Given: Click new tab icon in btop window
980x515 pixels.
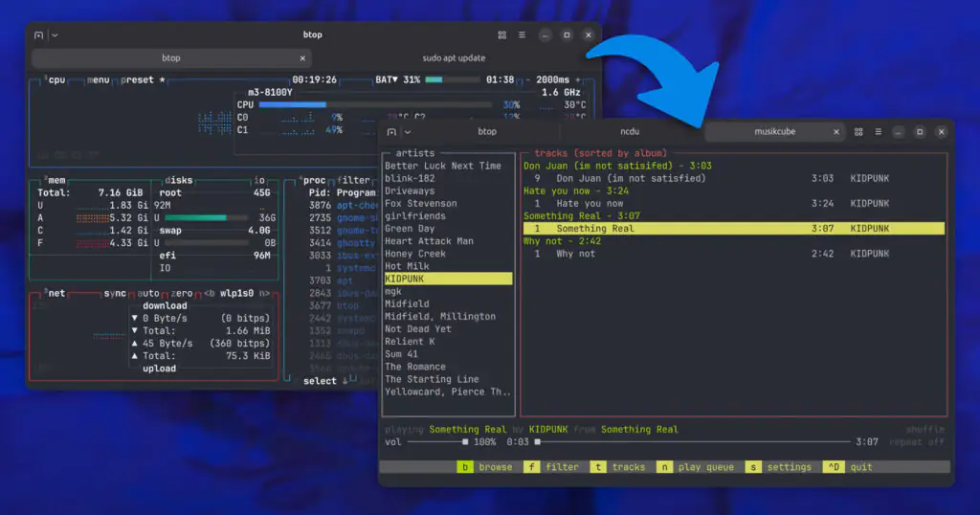Looking at the screenshot, I should pyautogui.click(x=38, y=35).
